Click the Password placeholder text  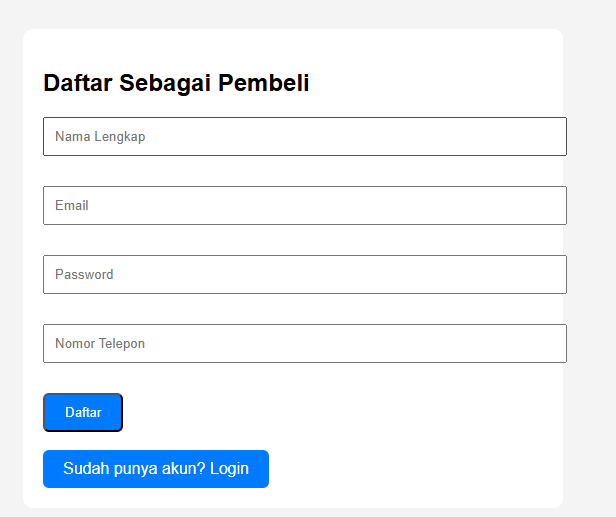point(84,274)
